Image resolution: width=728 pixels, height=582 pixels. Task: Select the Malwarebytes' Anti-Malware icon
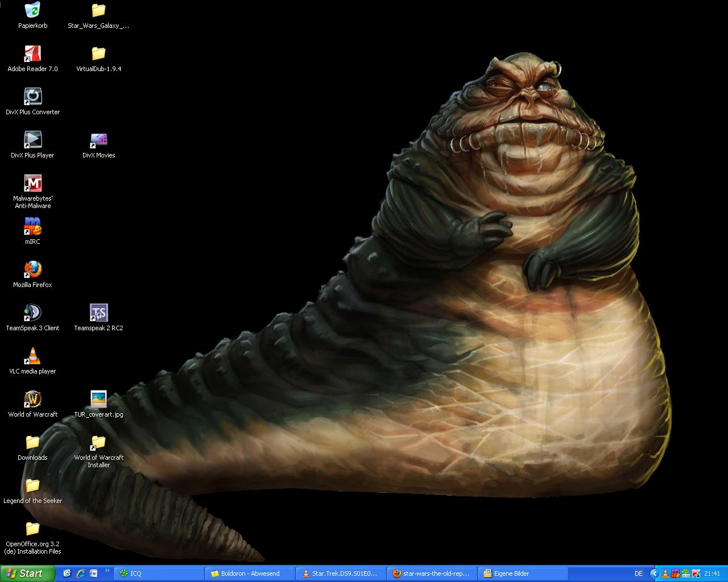(x=32, y=192)
